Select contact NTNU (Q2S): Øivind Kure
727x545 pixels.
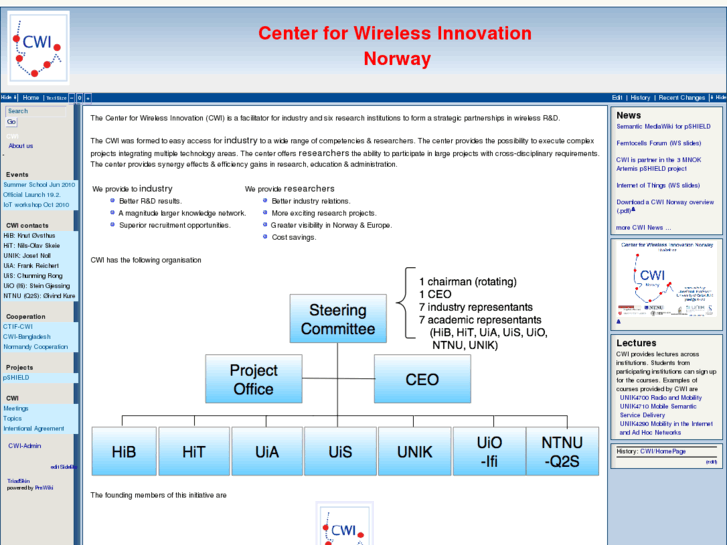[x=39, y=296]
